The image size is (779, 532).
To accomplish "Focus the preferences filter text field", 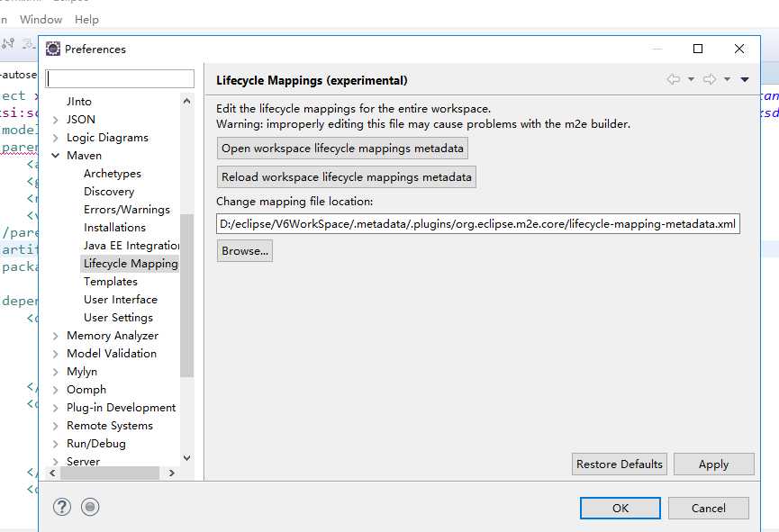I will coord(120,78).
